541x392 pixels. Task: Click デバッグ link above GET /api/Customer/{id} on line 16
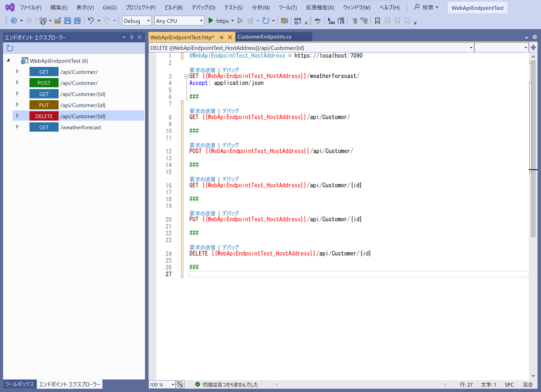click(230, 179)
